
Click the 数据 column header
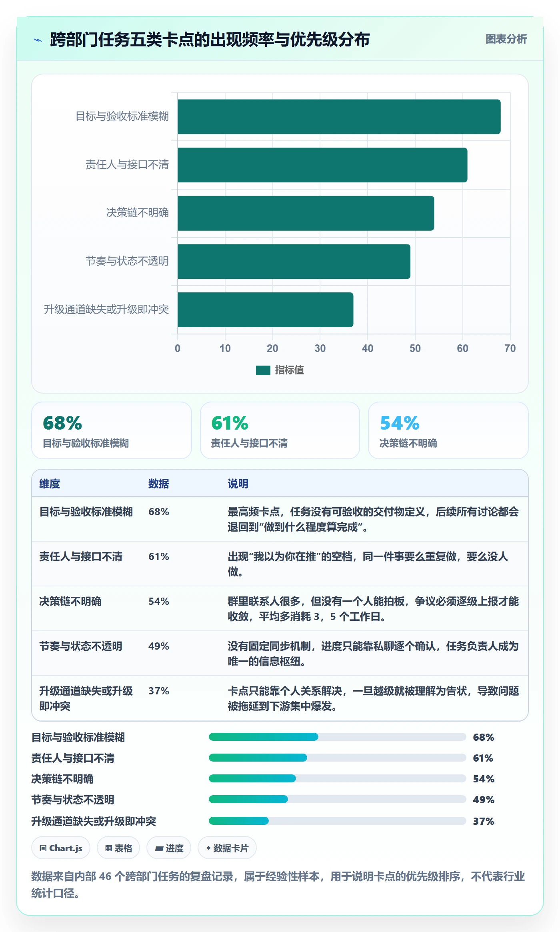[158, 484]
